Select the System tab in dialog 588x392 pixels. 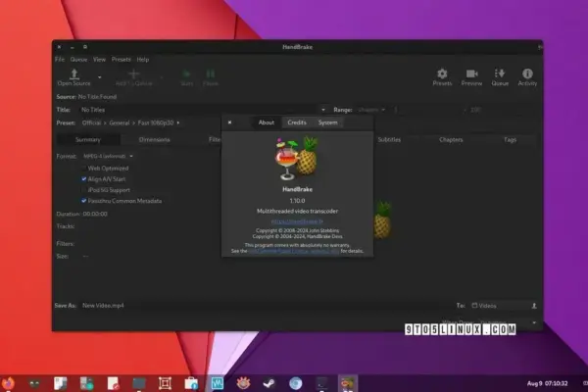pos(327,122)
